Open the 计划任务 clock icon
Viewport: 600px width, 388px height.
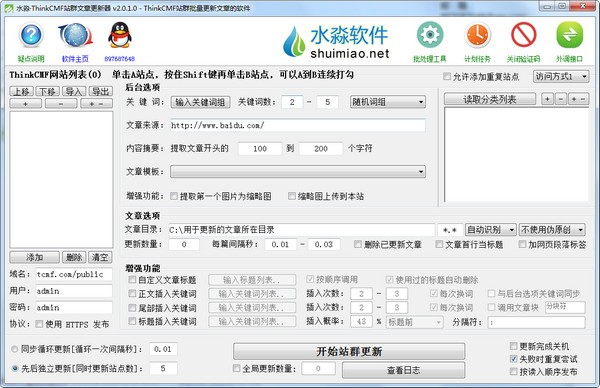click(477, 35)
